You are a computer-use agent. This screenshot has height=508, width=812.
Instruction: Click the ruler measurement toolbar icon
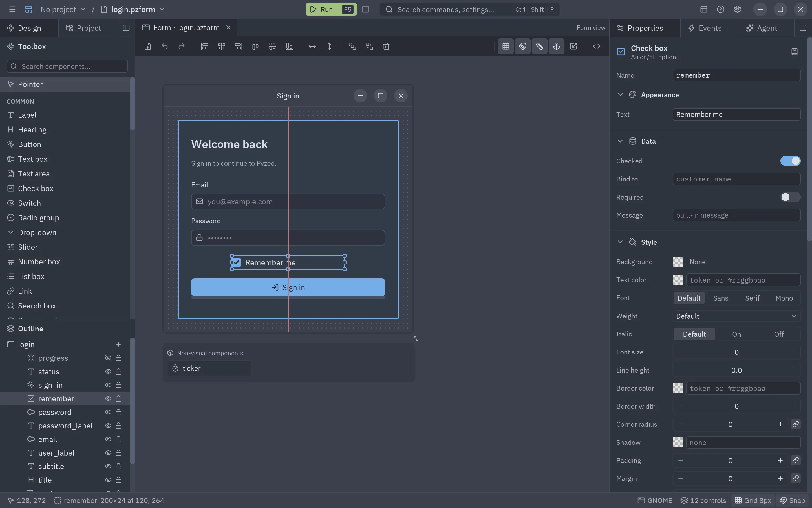[x=540, y=46]
